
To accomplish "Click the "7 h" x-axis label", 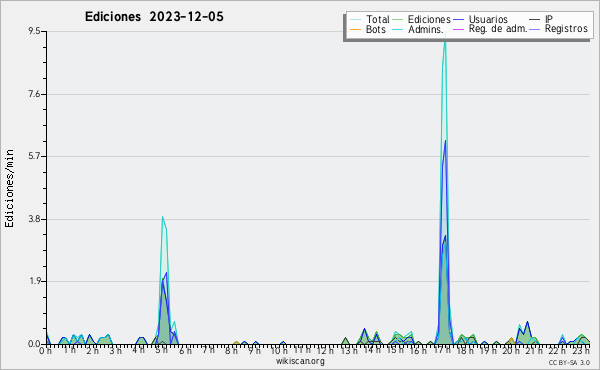I will click(x=208, y=350).
